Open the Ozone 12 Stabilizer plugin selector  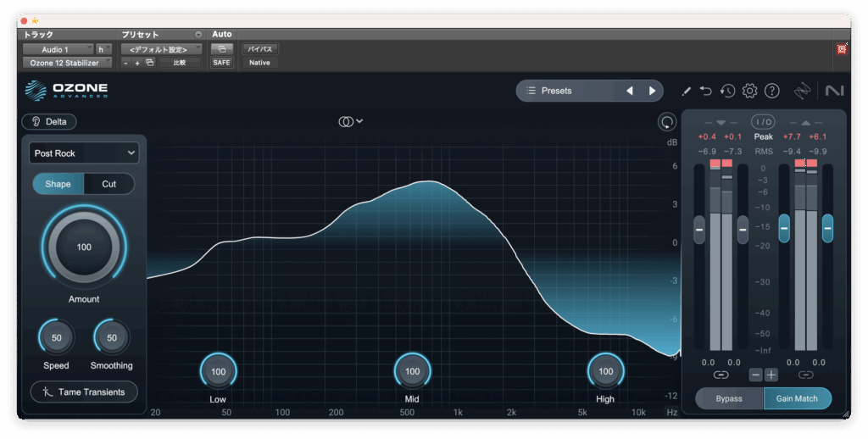pos(65,63)
